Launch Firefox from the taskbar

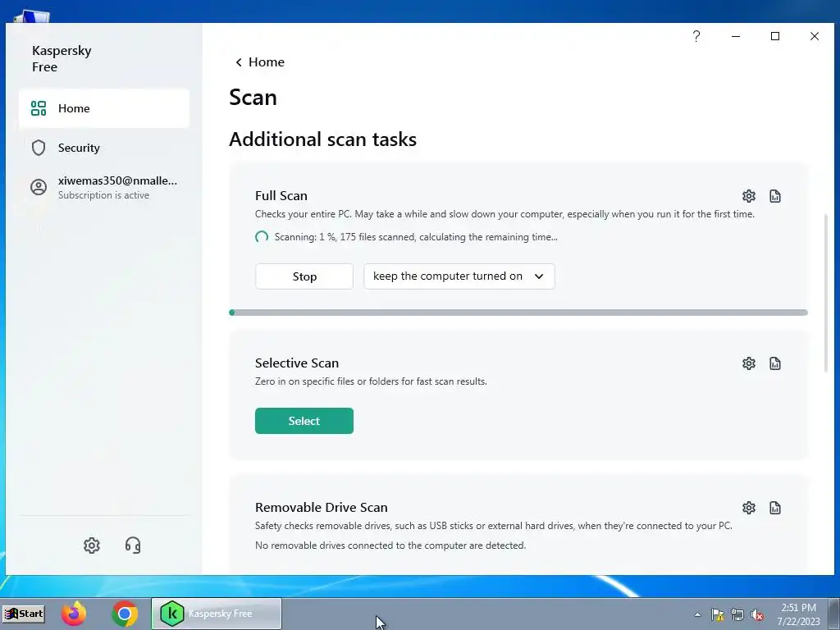point(73,614)
